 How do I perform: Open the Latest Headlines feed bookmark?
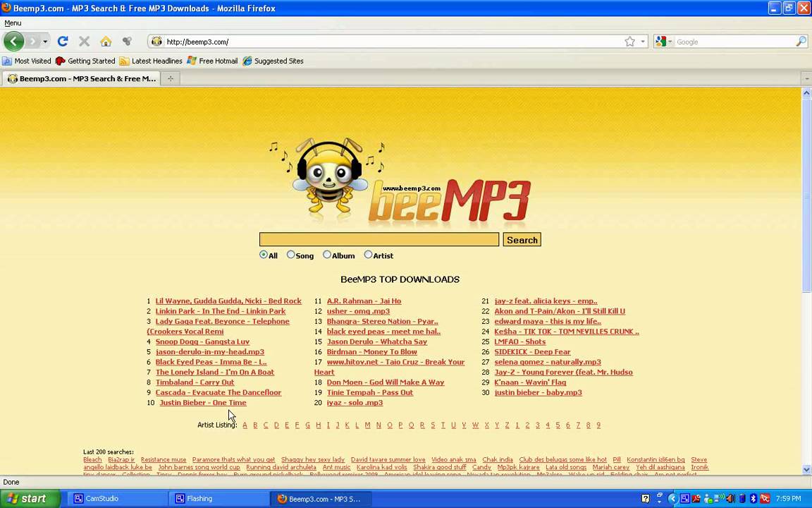[151, 61]
